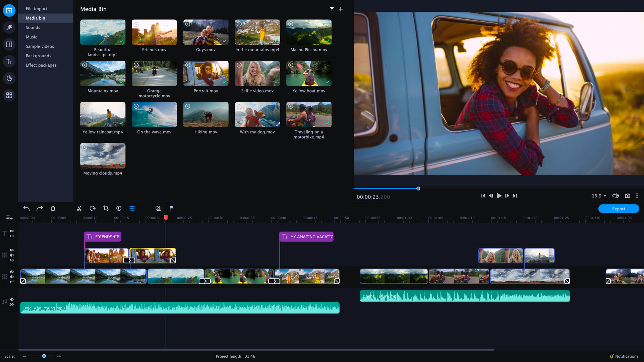Open the Stickers panel
Viewport: 644px width, 362px height.
coord(9,78)
